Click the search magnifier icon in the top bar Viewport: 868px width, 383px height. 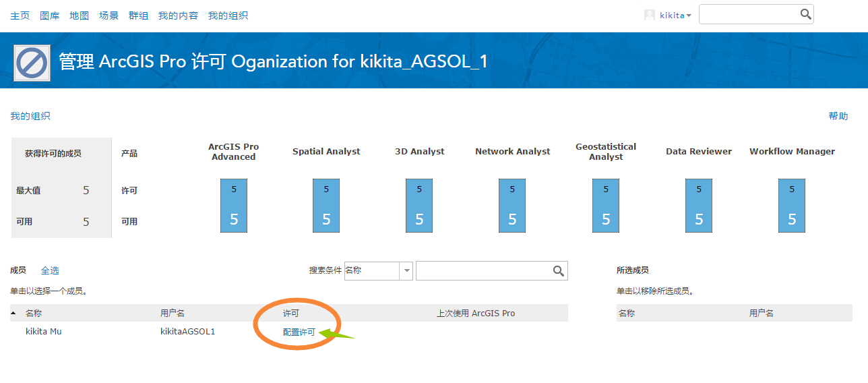click(x=805, y=14)
